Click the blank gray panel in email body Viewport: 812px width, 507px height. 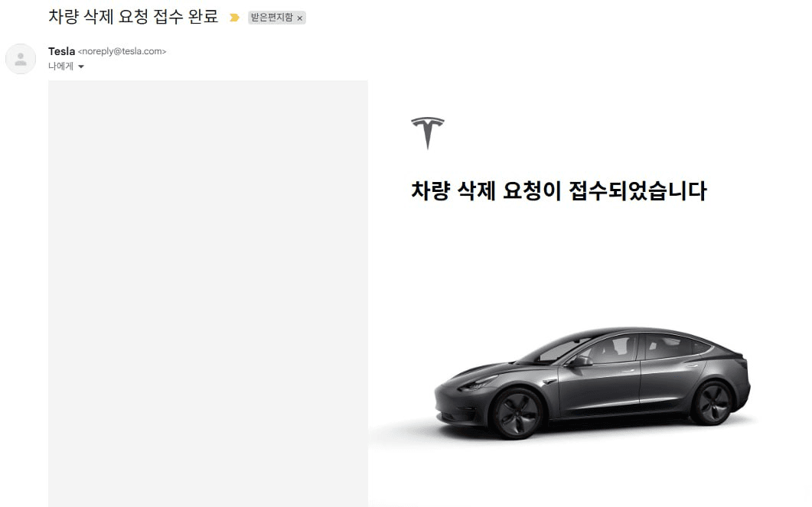click(x=208, y=294)
